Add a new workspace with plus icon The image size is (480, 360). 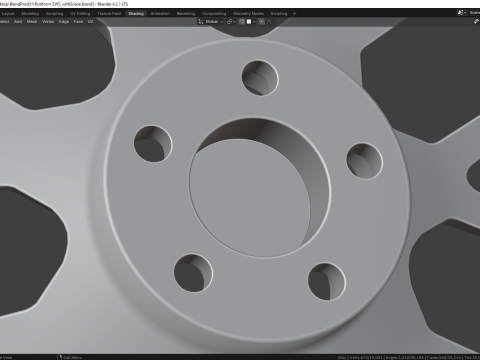[294, 14]
